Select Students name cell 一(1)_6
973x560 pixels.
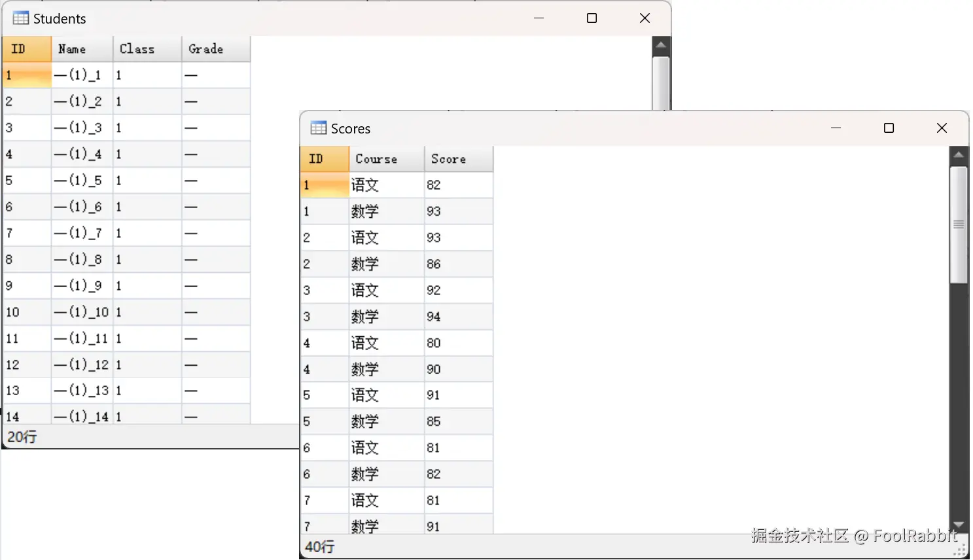(82, 207)
